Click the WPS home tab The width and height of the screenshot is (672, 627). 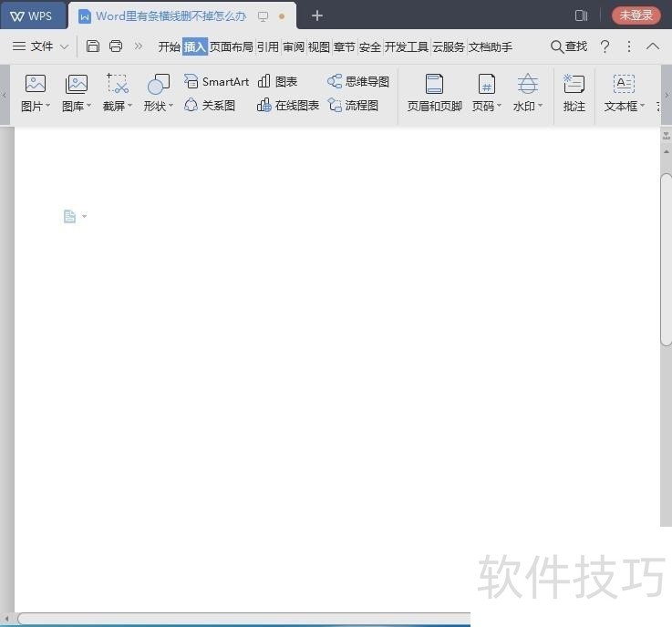(x=33, y=15)
